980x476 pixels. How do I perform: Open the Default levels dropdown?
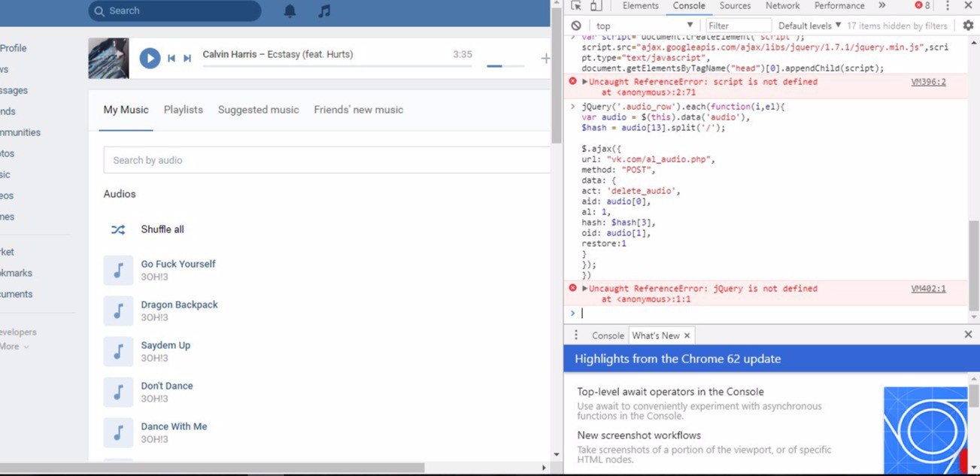809,26
